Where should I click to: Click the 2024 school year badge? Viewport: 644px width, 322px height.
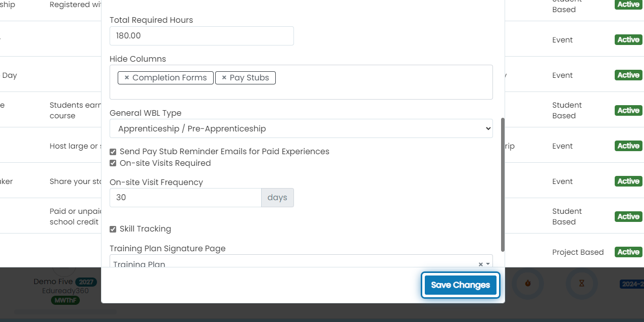632,284
